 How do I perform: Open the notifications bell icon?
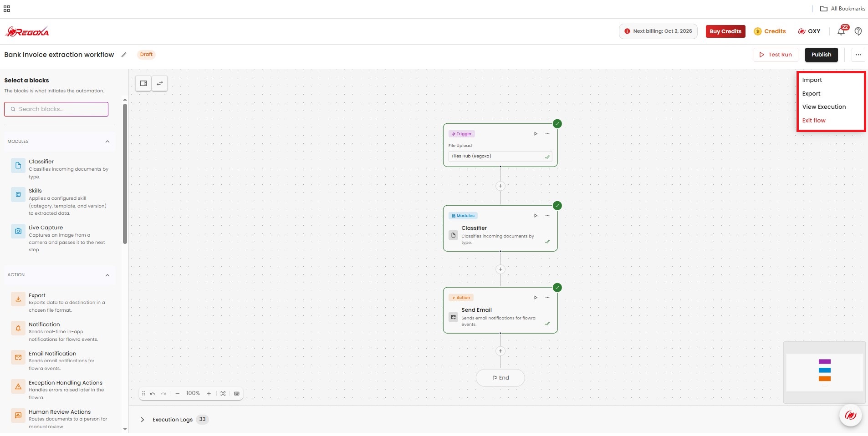(x=841, y=31)
